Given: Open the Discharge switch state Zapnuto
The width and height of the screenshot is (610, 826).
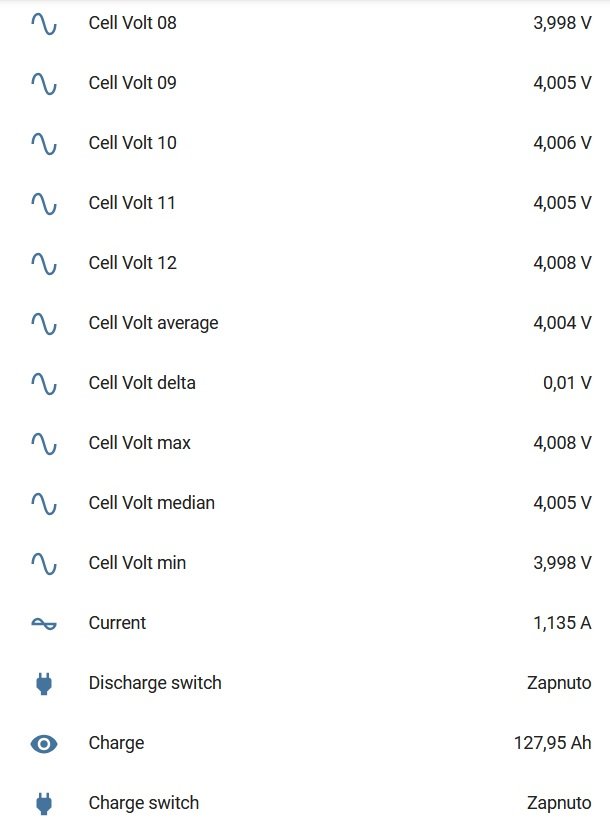Looking at the screenshot, I should click(559, 683).
